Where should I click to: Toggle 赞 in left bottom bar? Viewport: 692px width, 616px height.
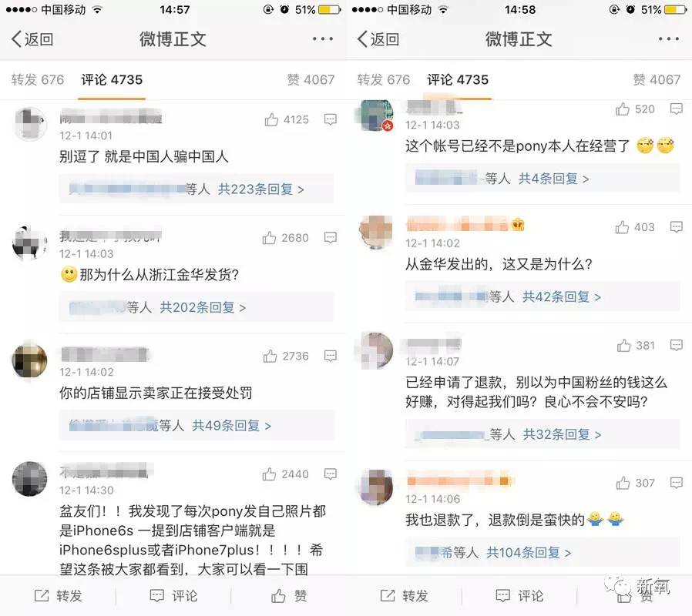pos(289,596)
